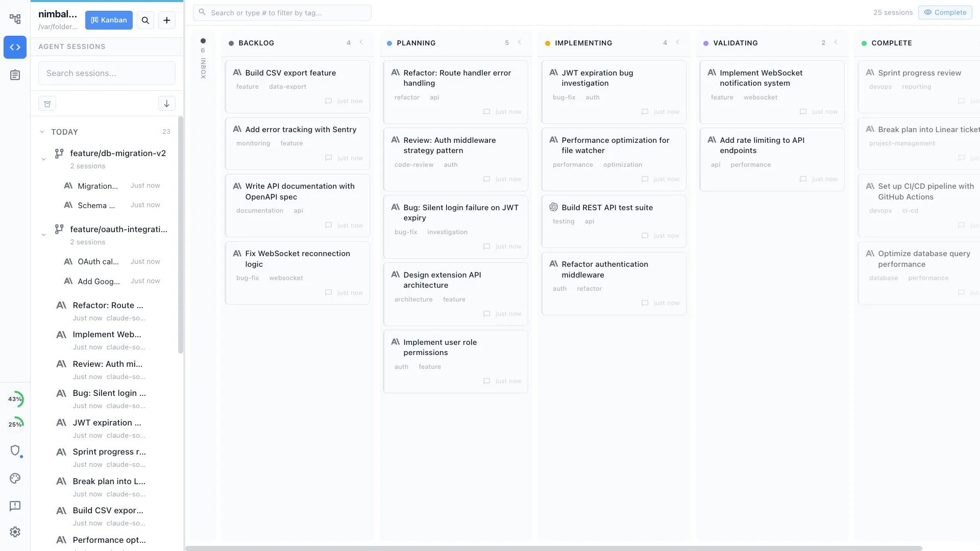Open the clipboard tasks panel icon

(x=15, y=75)
